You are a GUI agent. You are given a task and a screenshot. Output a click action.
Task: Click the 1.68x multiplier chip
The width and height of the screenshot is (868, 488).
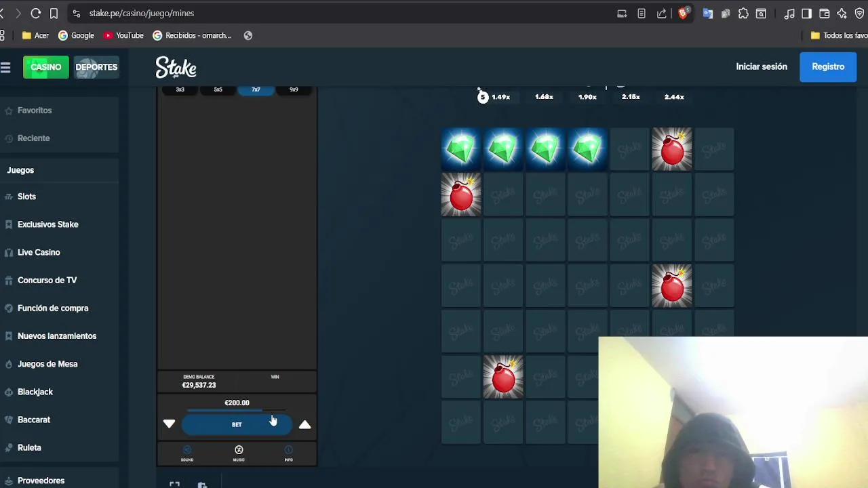pyautogui.click(x=544, y=97)
